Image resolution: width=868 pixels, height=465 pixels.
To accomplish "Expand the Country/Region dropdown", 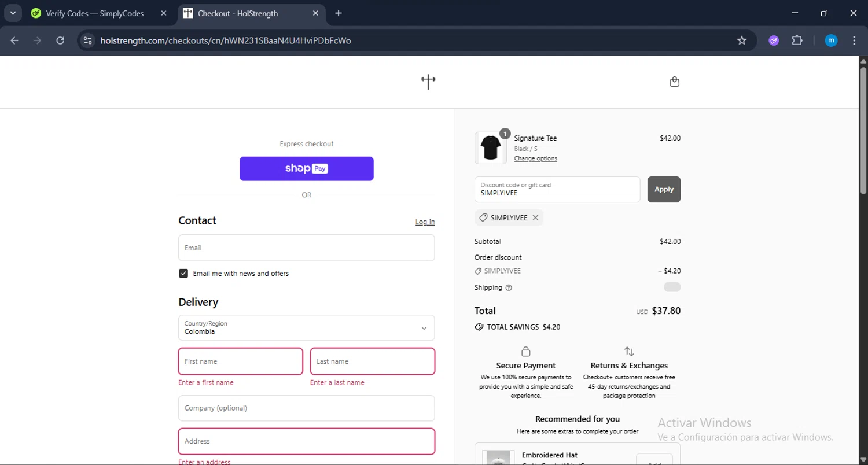I will tap(307, 328).
